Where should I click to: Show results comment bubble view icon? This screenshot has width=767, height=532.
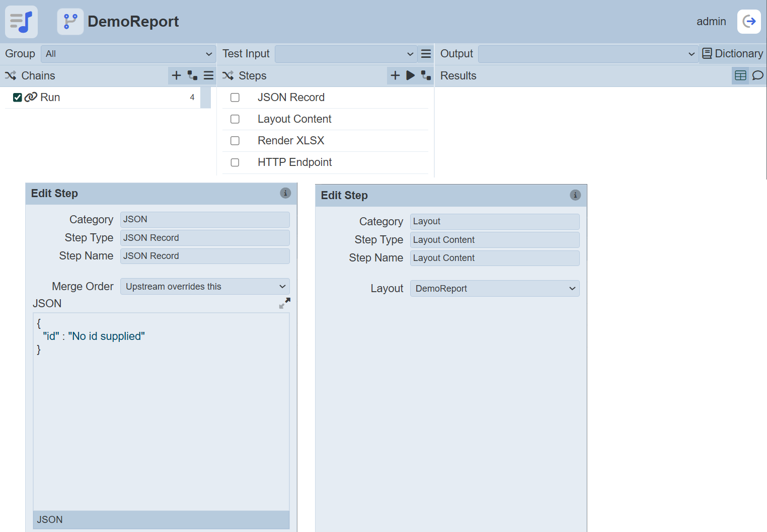[757, 75]
